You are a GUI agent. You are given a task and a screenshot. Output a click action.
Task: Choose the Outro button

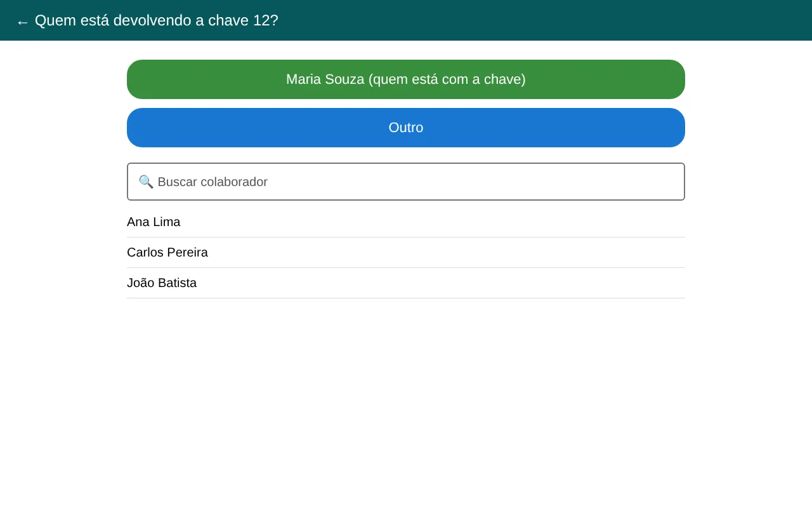point(406,128)
